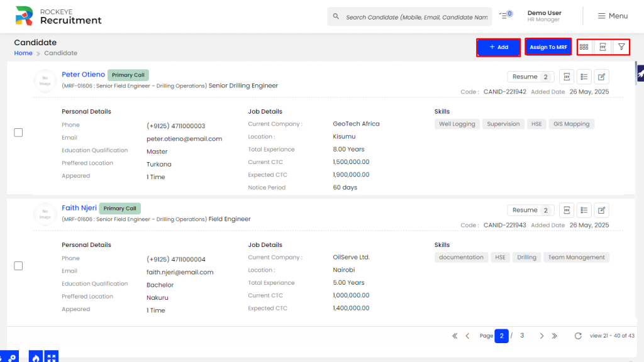The image size is (644, 362).
Task: Open list icon for Faith Njeri
Action: [x=584, y=210]
